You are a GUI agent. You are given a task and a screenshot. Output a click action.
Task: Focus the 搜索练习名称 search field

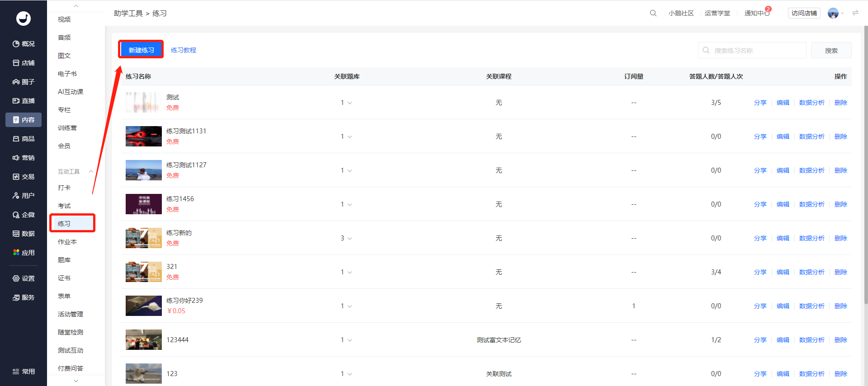[752, 51]
